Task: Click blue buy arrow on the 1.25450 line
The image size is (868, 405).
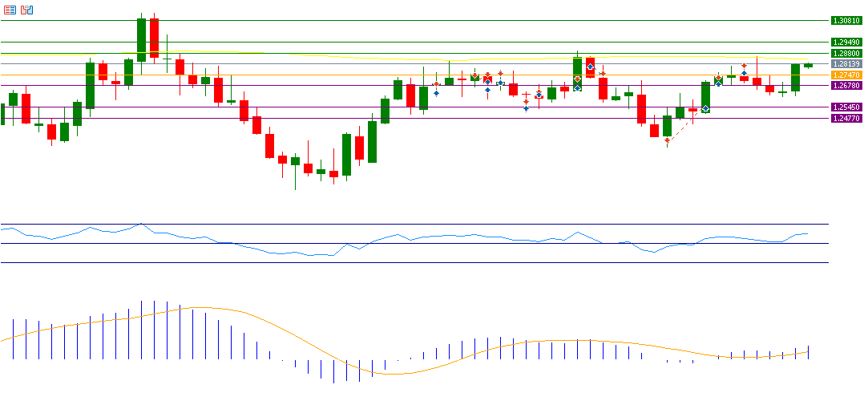Action: (704, 108)
